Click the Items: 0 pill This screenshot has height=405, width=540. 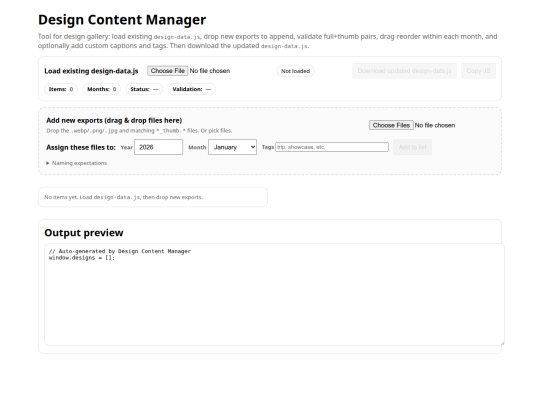click(x=61, y=89)
